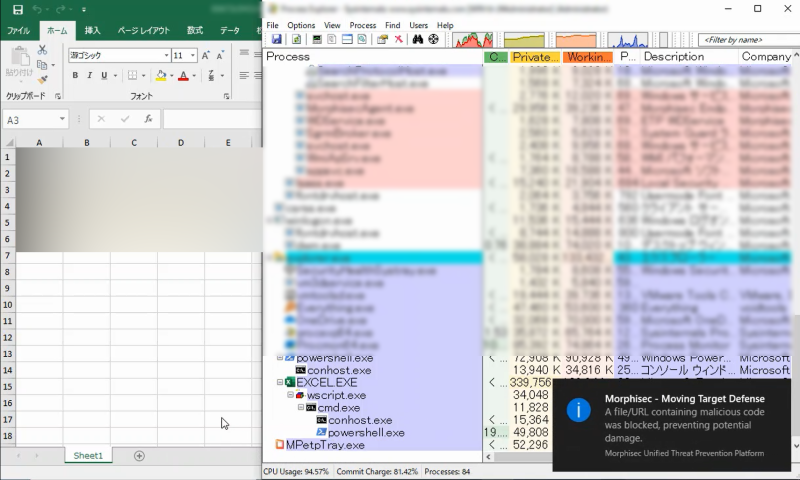
Task: Sort by the Private Bytes column header
Action: click(x=535, y=57)
